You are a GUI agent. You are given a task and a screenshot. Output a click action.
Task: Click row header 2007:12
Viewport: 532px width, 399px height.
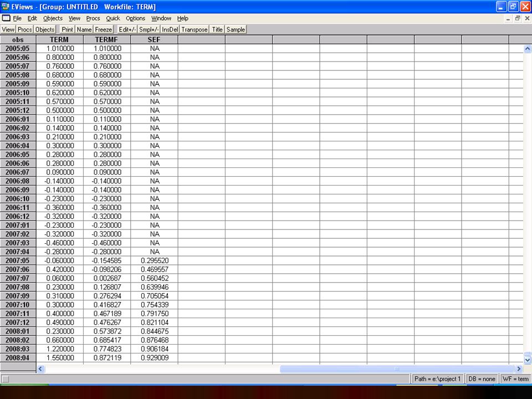click(x=18, y=323)
